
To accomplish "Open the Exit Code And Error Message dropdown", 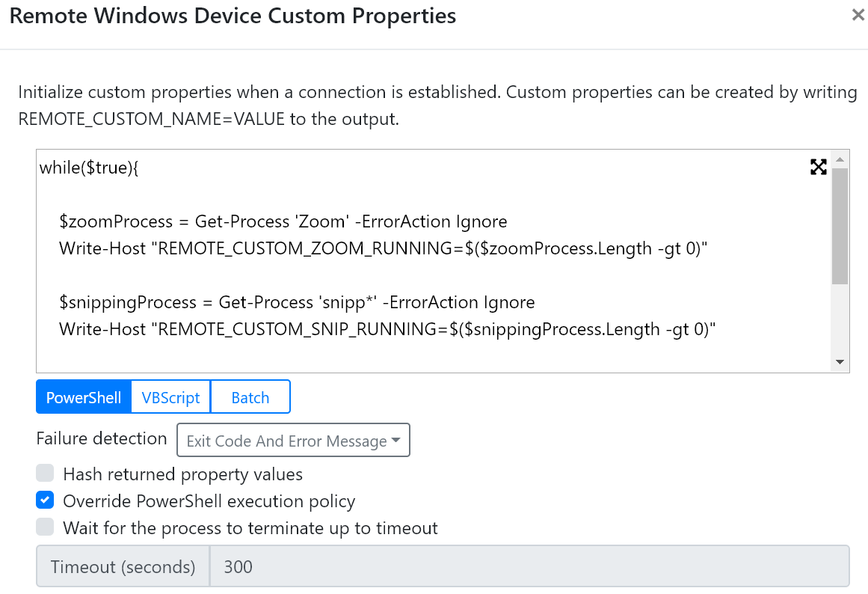I will pos(293,440).
